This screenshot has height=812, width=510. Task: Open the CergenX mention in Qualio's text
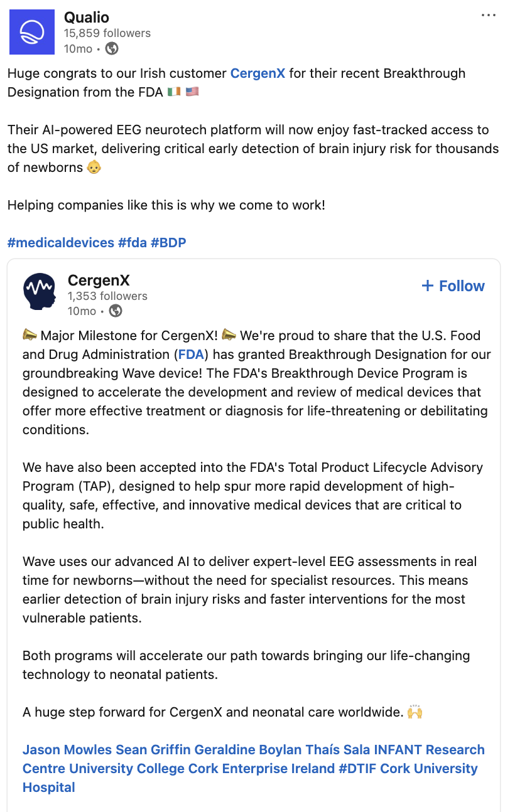pos(258,73)
